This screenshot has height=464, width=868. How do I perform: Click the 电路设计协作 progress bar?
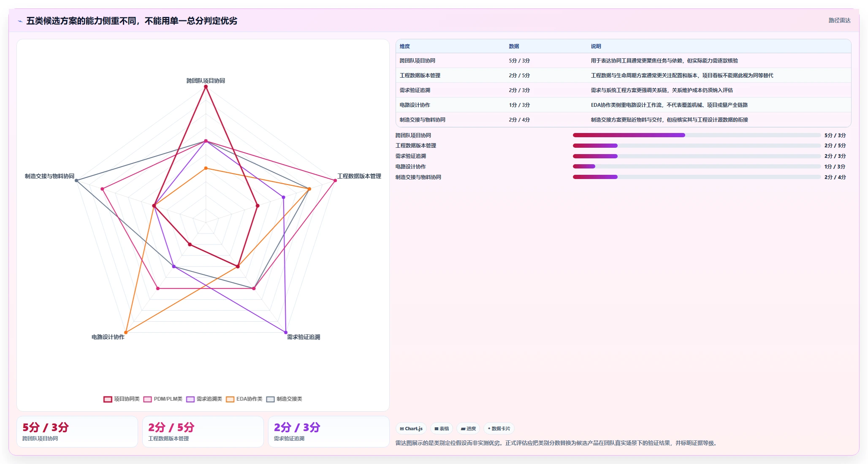coord(697,166)
